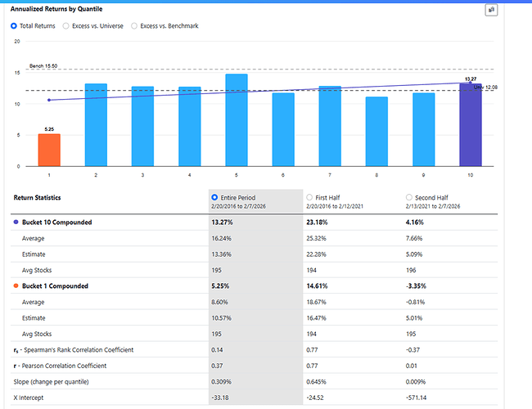Click the orange bar for quantile 1
Screen dimensions: 532x409
tap(49, 150)
